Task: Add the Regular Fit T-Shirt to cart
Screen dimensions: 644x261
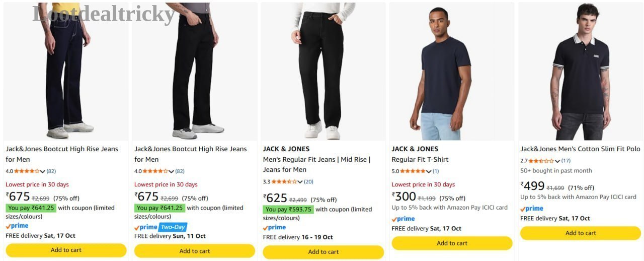Action: pyautogui.click(x=452, y=243)
